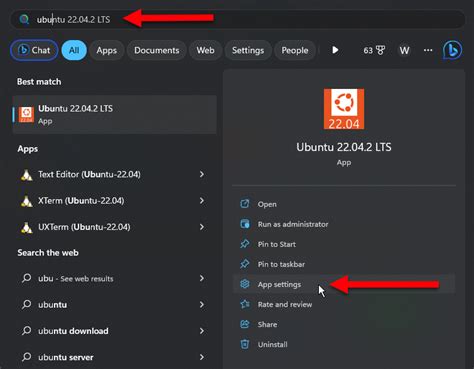The width and height of the screenshot is (474, 369).
Task: Click the 'Ubuntu 22.04.2 LTS' title in preview pane
Action: [x=344, y=147]
